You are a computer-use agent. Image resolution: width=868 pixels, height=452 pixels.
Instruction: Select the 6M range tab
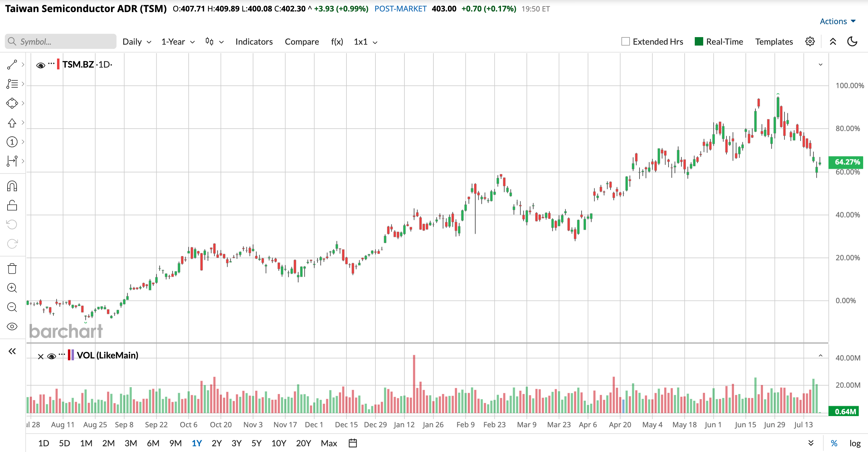[153, 443]
